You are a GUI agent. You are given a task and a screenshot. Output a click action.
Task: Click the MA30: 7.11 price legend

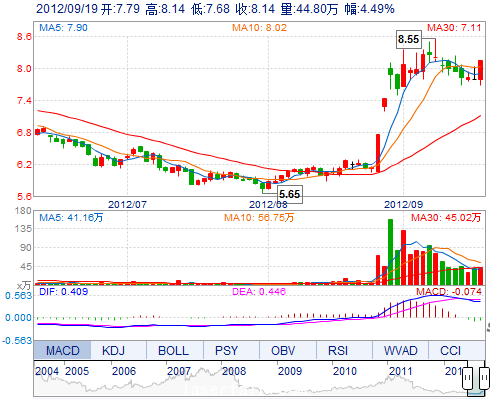point(454,27)
